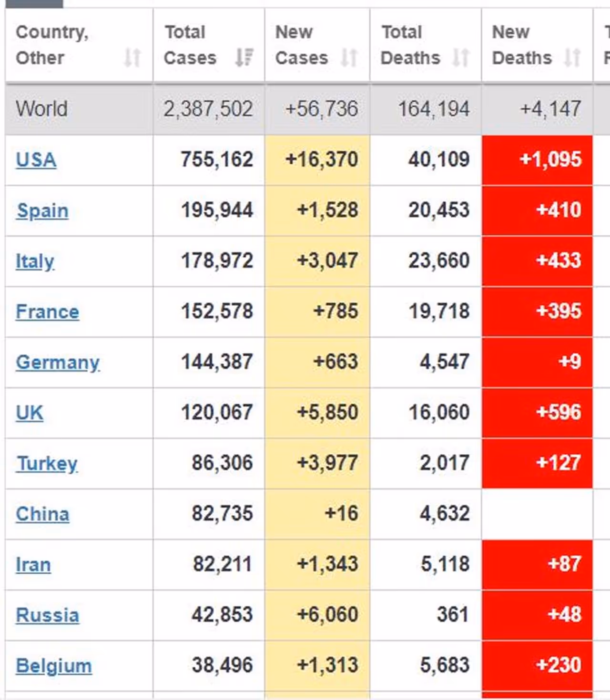
Task: Open the Russia country link
Action: tap(47, 615)
